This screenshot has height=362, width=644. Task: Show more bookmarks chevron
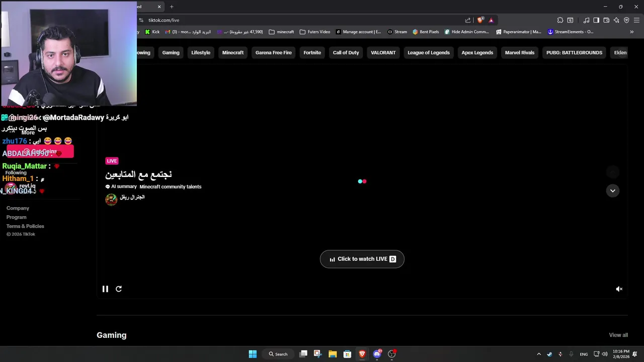[632, 32]
